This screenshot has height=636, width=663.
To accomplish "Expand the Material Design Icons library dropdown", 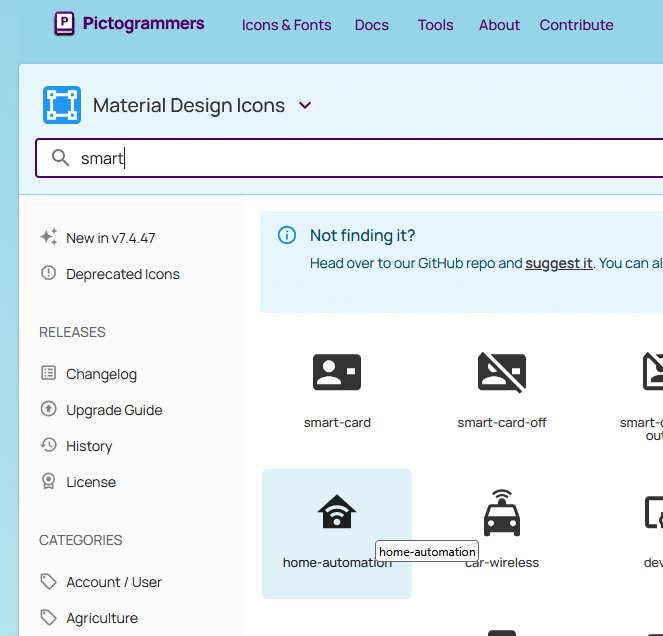I will 305,105.
